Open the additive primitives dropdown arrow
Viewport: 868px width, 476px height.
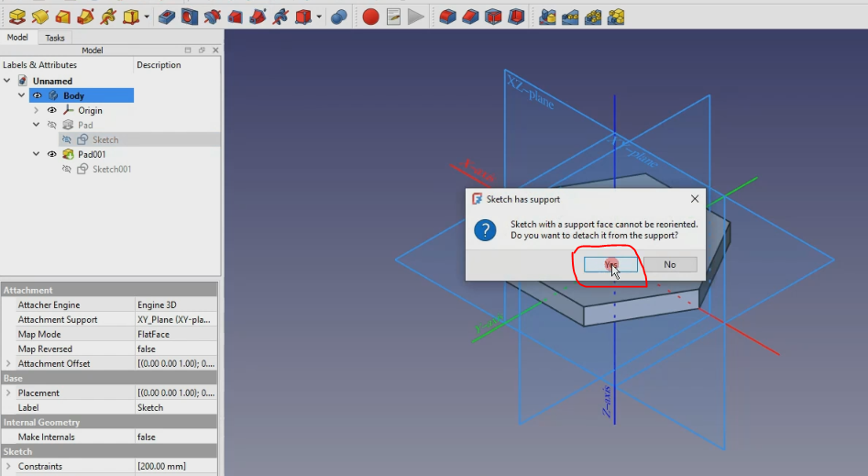147,17
